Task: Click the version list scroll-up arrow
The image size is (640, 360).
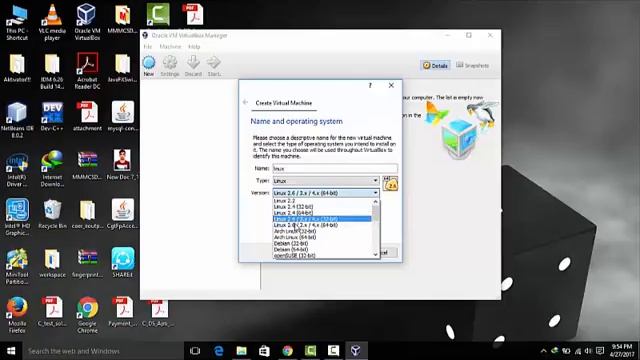Action: pyautogui.click(x=376, y=202)
